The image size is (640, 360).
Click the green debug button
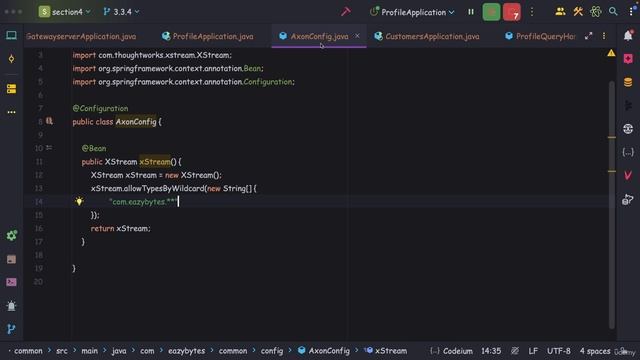coord(491,12)
